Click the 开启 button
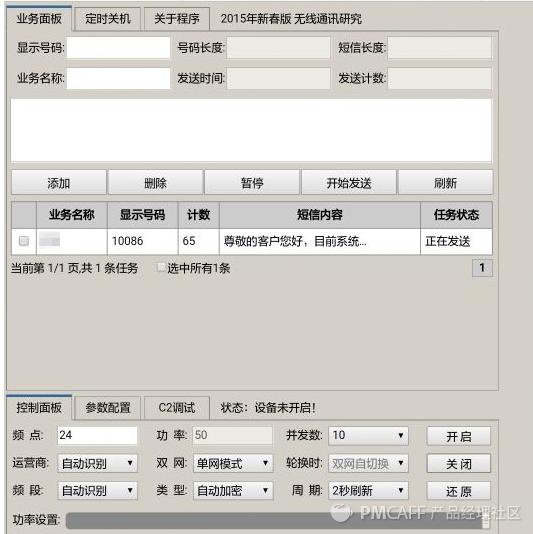Screen dimensions: 533x534 pos(458,436)
